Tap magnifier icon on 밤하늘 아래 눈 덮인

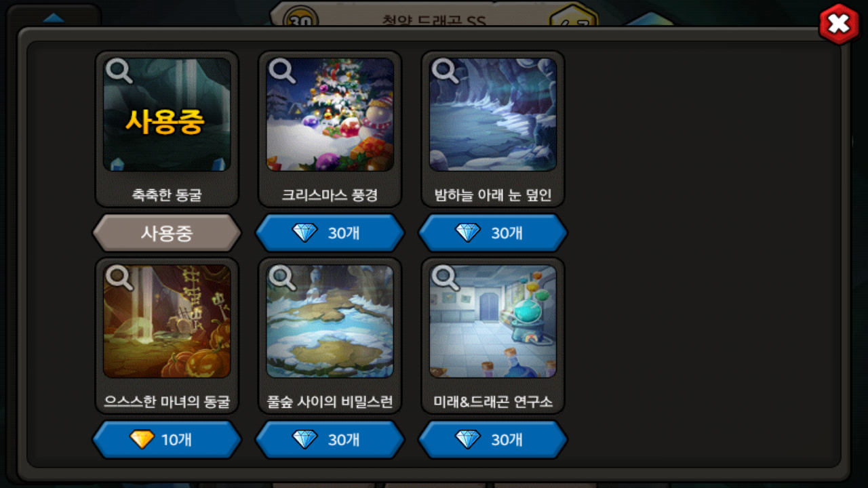coord(445,70)
